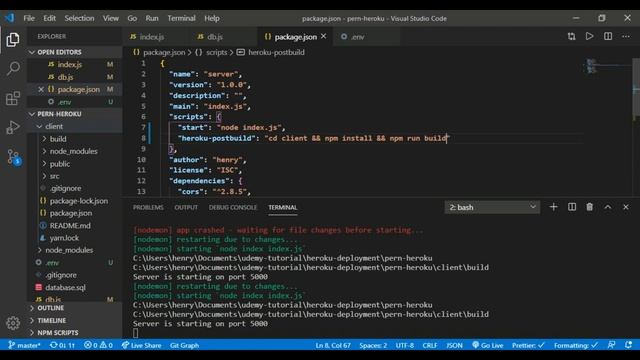Open yarn.lock in the explorer
The height and width of the screenshot is (360, 640).
tap(74, 238)
